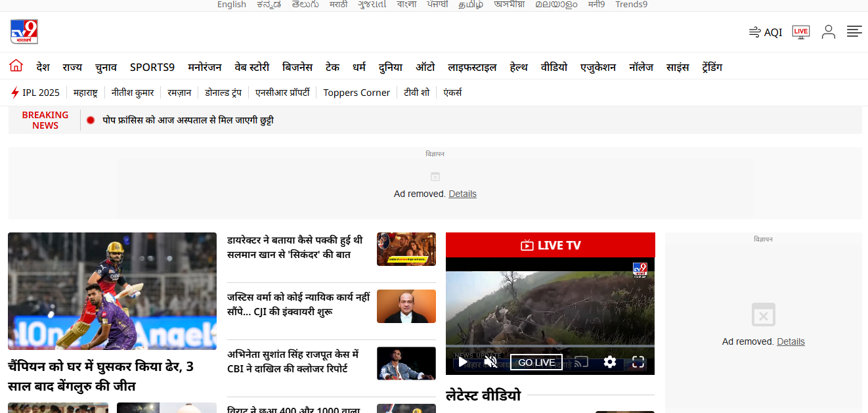Unmute the Live TV player
Screen dimensions: 868x413
point(490,362)
